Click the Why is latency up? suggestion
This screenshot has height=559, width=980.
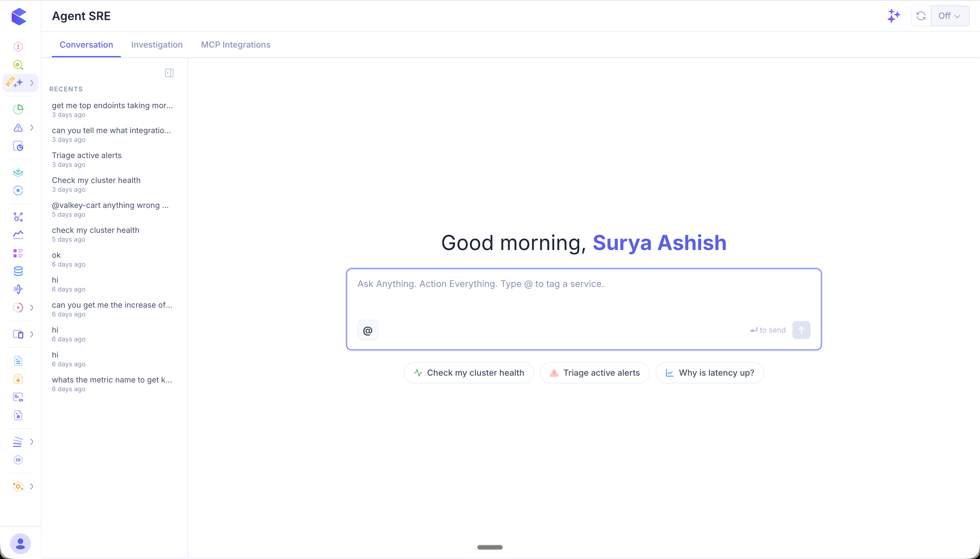point(709,372)
